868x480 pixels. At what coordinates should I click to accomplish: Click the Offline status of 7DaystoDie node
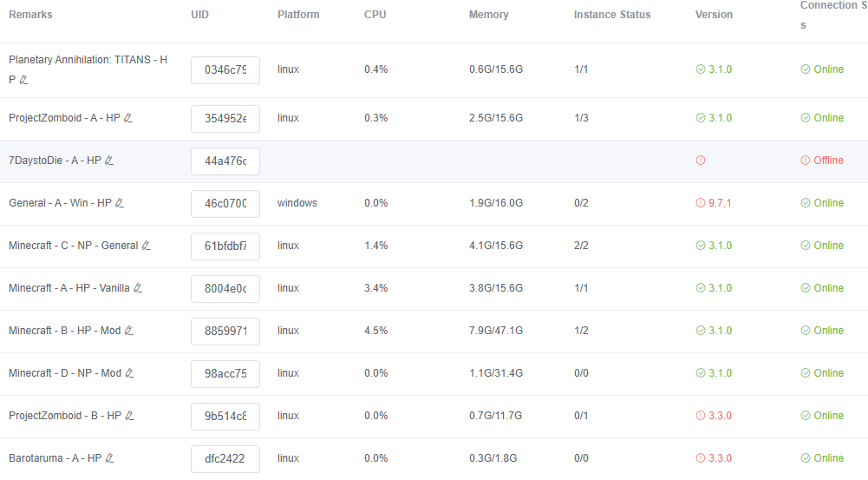point(822,161)
